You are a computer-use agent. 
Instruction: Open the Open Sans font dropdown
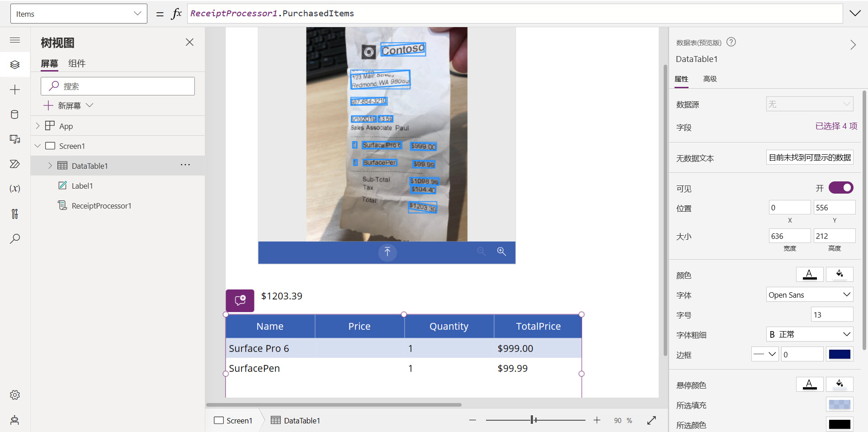(x=810, y=295)
